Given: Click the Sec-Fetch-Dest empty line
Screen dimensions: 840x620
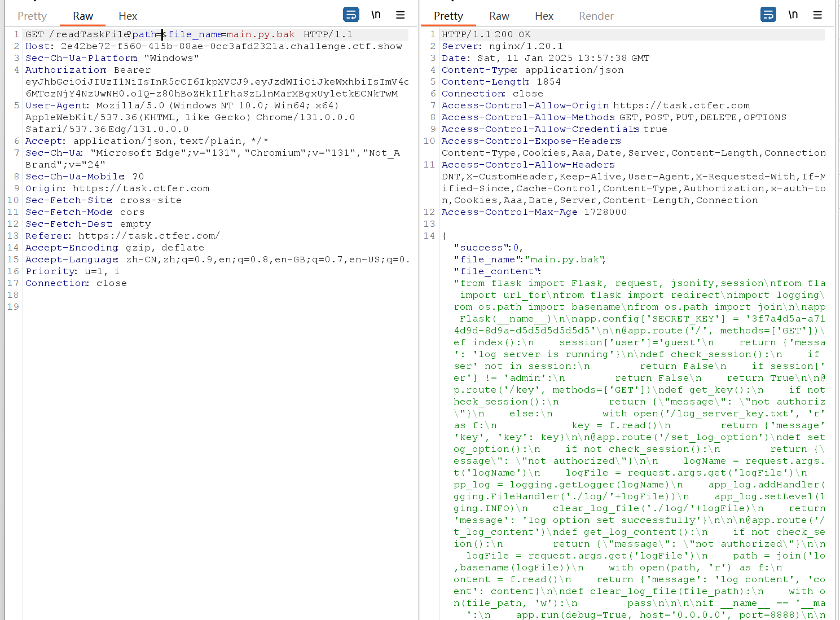Looking at the screenshot, I should point(87,224).
